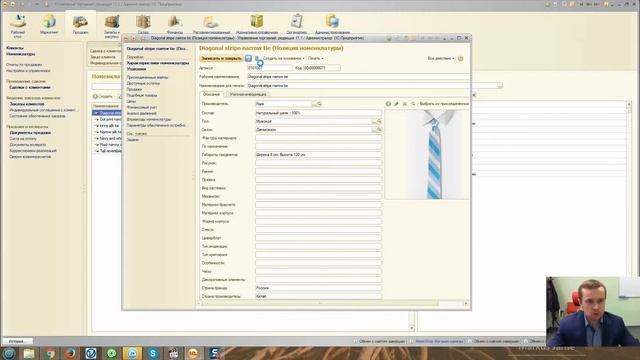Click Выбрать из присоединенных link
Screen dimensions: 640x360
coord(444,104)
